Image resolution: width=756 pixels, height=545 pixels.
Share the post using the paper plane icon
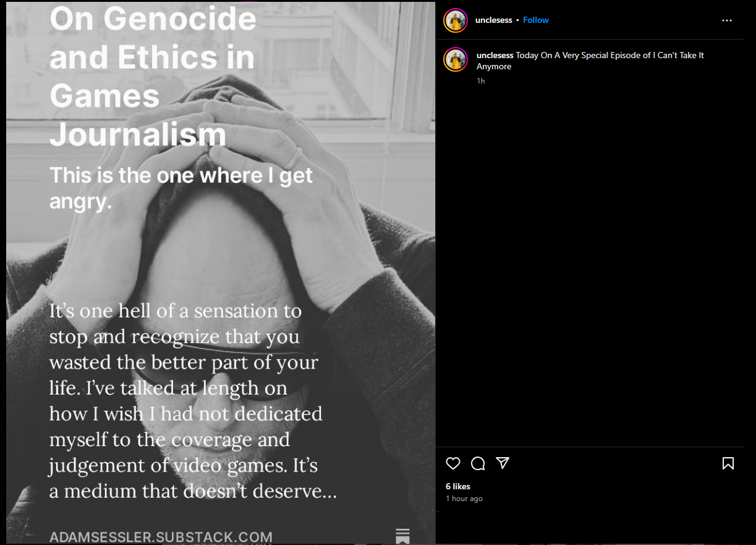(503, 463)
